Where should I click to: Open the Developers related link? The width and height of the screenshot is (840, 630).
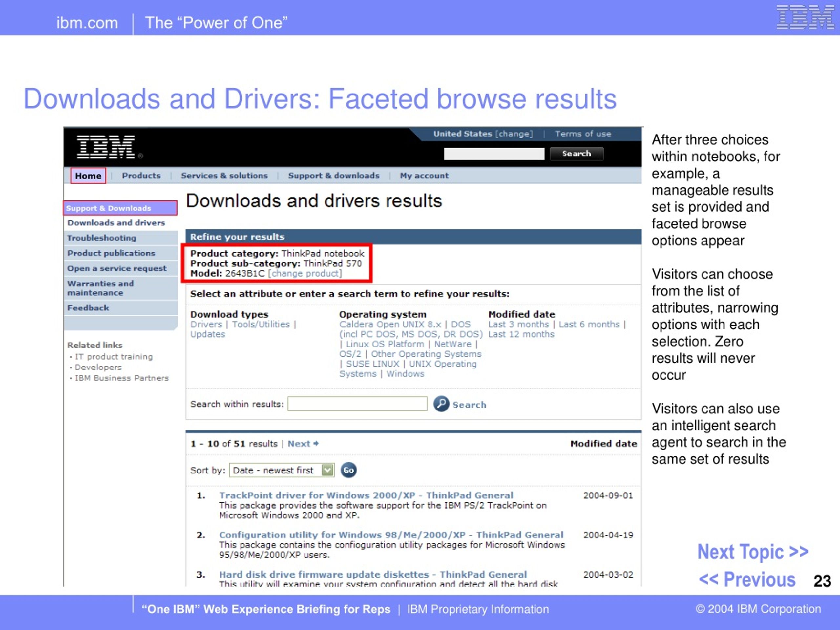coord(98,367)
